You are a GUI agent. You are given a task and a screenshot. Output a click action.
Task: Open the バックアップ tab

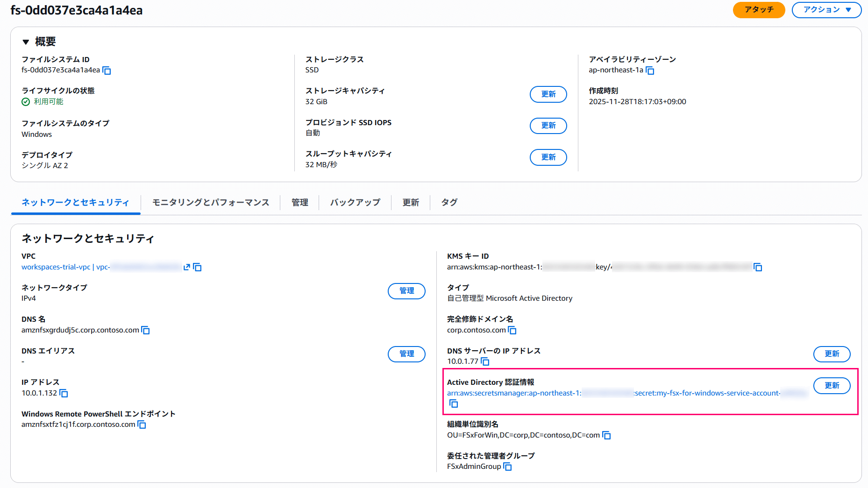pyautogui.click(x=355, y=202)
